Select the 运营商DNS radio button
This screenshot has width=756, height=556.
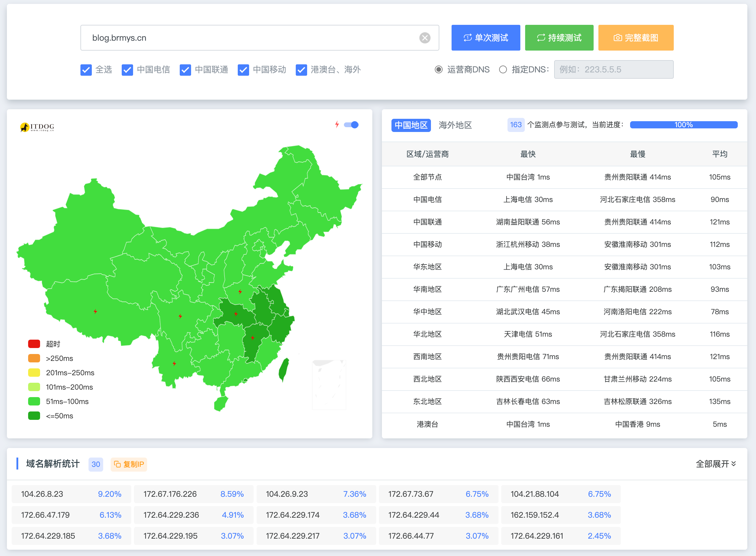tap(438, 69)
